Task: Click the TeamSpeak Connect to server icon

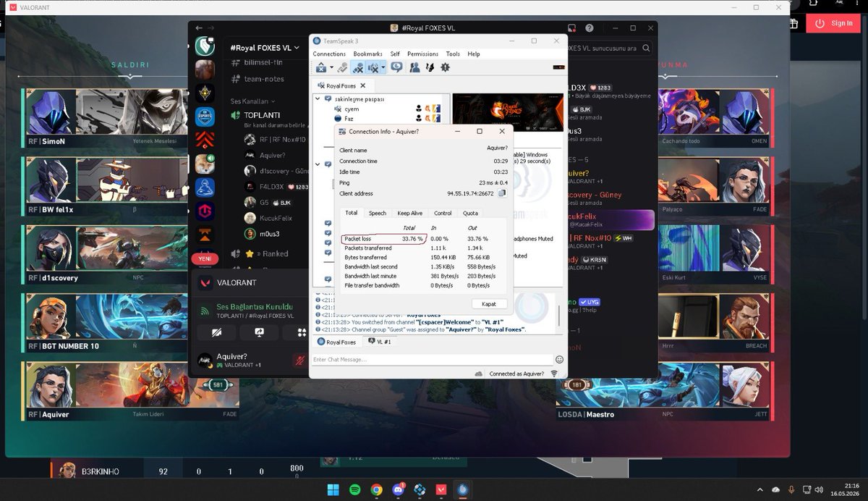Action: (321, 67)
